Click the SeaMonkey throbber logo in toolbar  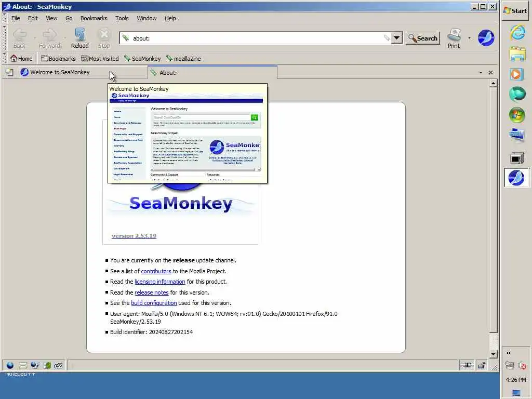[486, 37]
